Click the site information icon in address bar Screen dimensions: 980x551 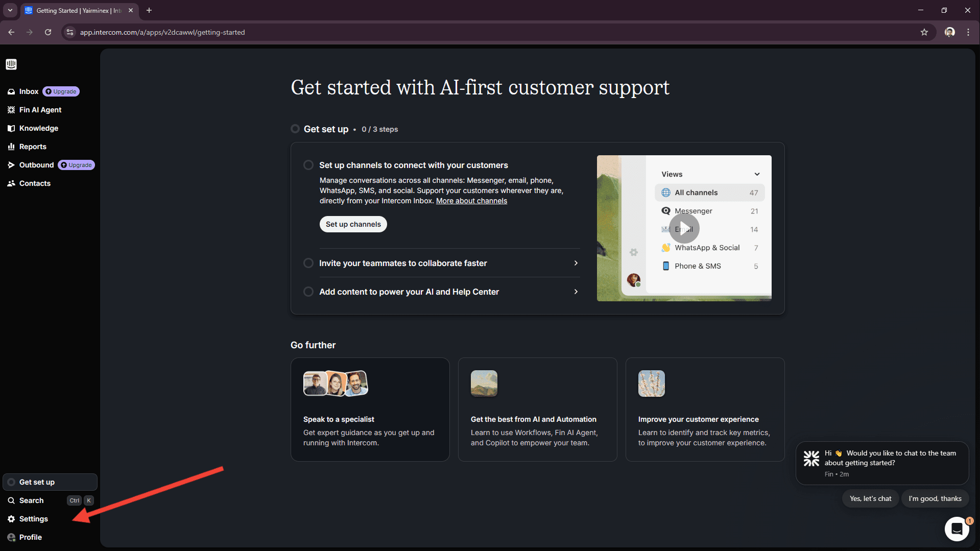pos(70,32)
